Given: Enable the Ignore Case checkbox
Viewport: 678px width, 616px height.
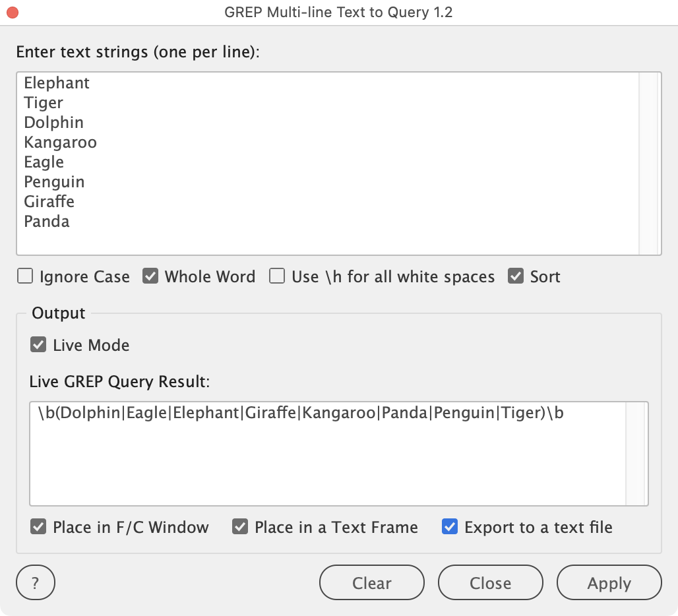Looking at the screenshot, I should 25,276.
